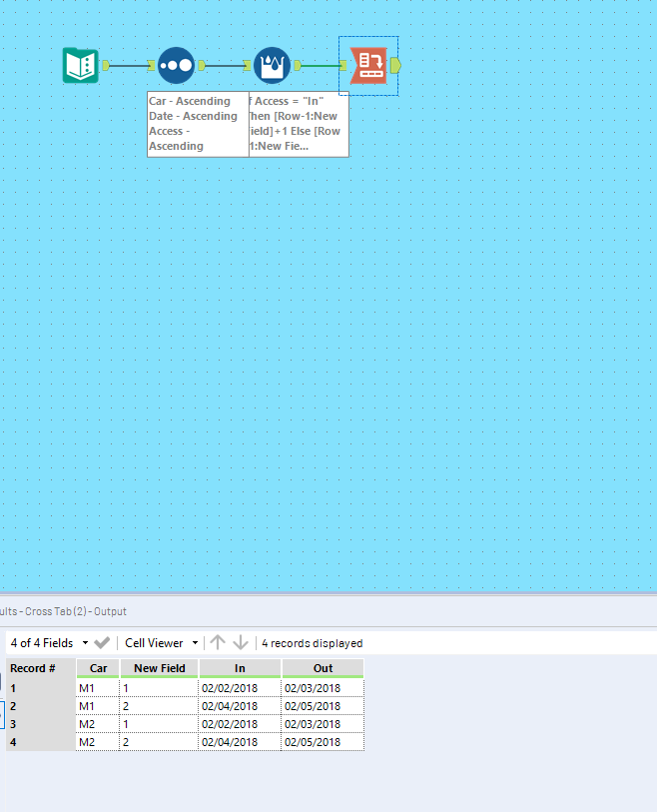Click the Record # column header
This screenshot has width=657, height=812.
(x=40, y=668)
